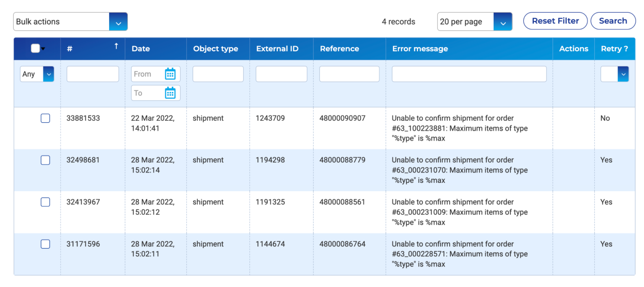644x287 pixels.
Task: Select checkbox for record 31171596
Action: [45, 244]
